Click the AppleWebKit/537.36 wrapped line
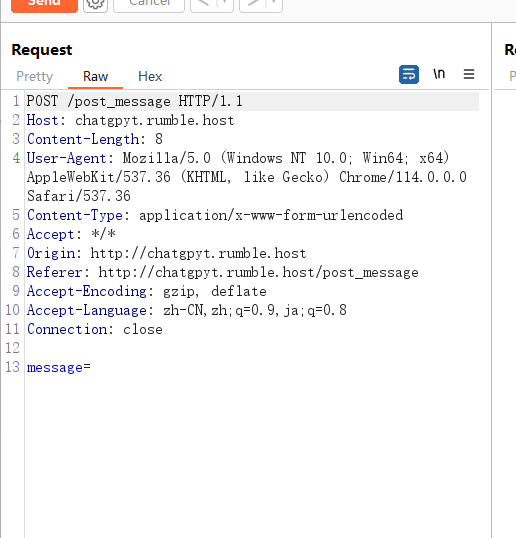The height and width of the screenshot is (538, 516). pyautogui.click(x=247, y=177)
